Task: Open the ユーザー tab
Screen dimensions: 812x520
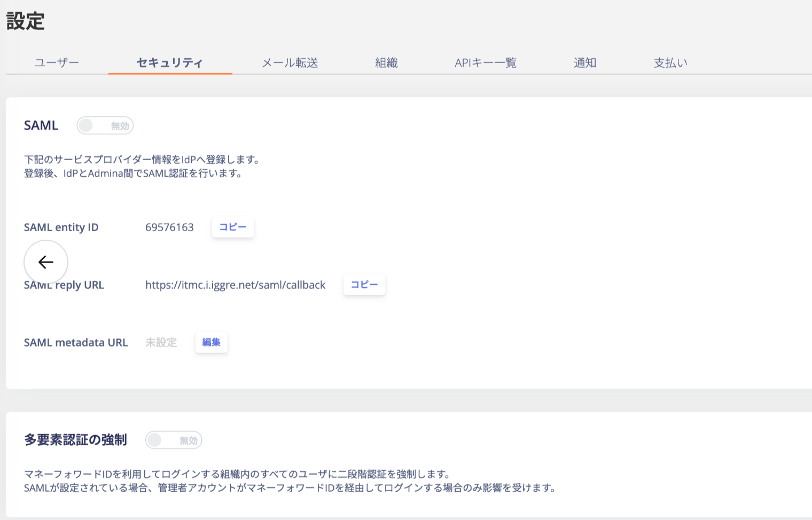Action: (x=57, y=63)
